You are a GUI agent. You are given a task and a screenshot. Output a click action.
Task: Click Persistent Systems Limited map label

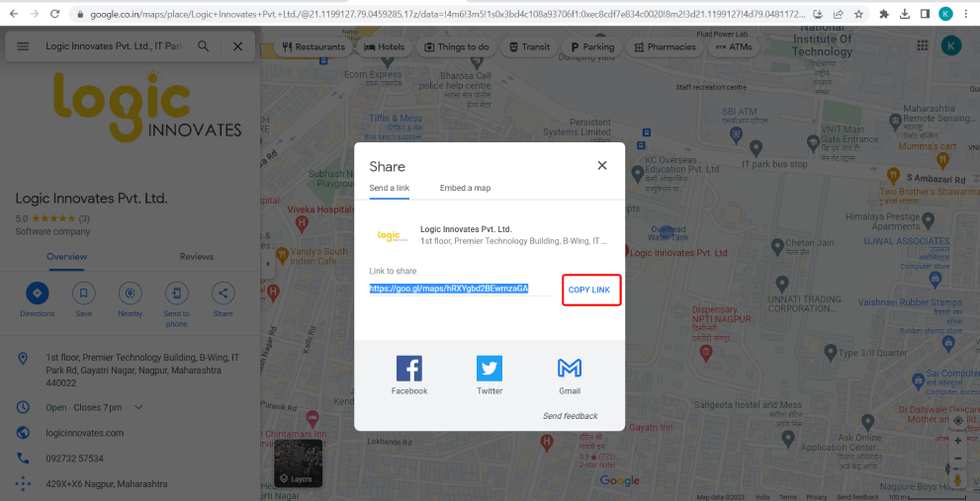click(x=577, y=126)
